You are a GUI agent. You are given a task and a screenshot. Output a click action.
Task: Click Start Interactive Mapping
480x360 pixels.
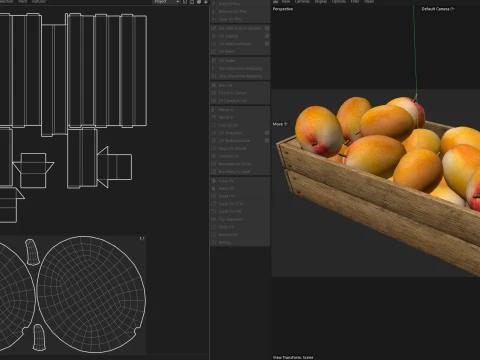pyautogui.click(x=240, y=68)
